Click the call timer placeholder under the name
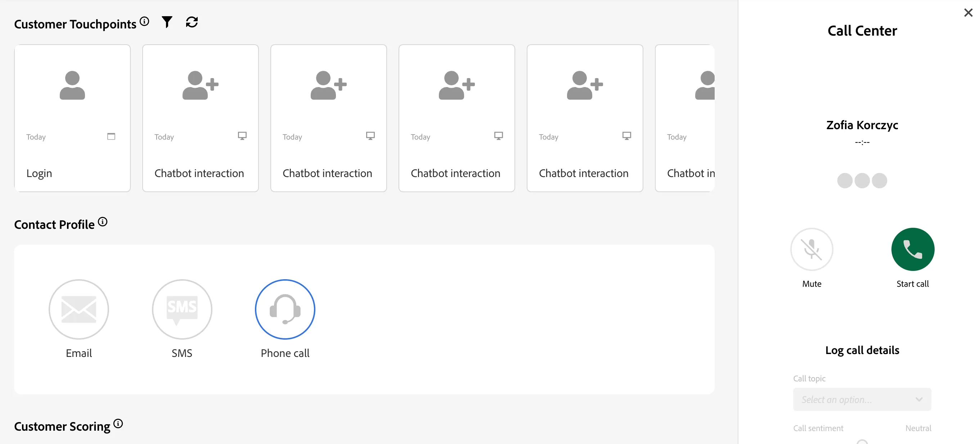 (862, 142)
